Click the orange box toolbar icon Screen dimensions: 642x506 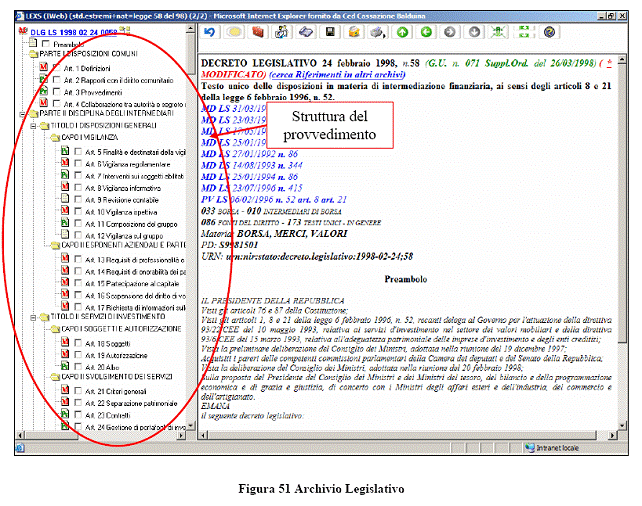(354, 32)
